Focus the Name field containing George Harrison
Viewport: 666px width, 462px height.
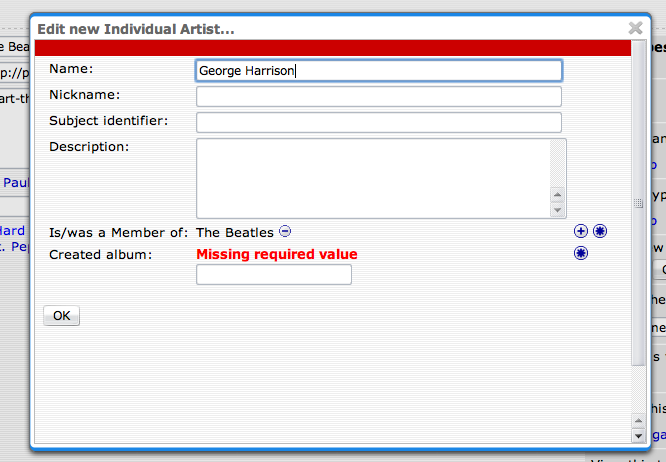(379, 70)
